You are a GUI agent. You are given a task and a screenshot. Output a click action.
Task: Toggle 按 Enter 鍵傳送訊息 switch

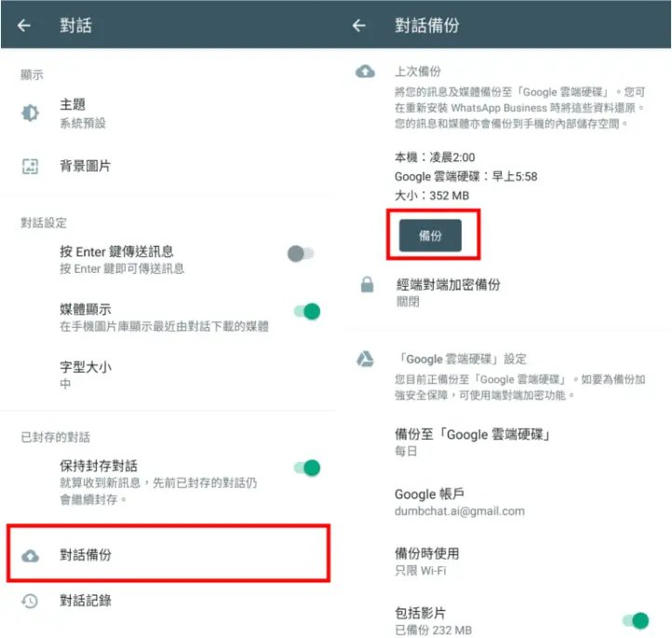point(301,253)
